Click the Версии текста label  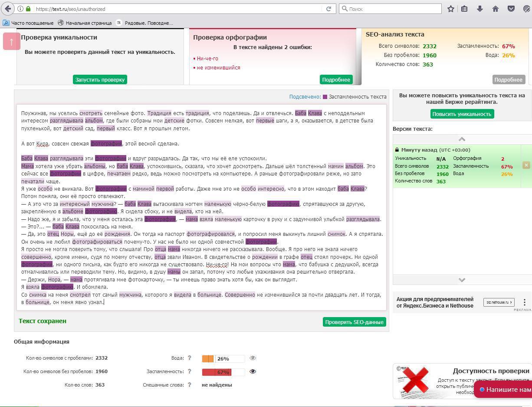point(413,129)
